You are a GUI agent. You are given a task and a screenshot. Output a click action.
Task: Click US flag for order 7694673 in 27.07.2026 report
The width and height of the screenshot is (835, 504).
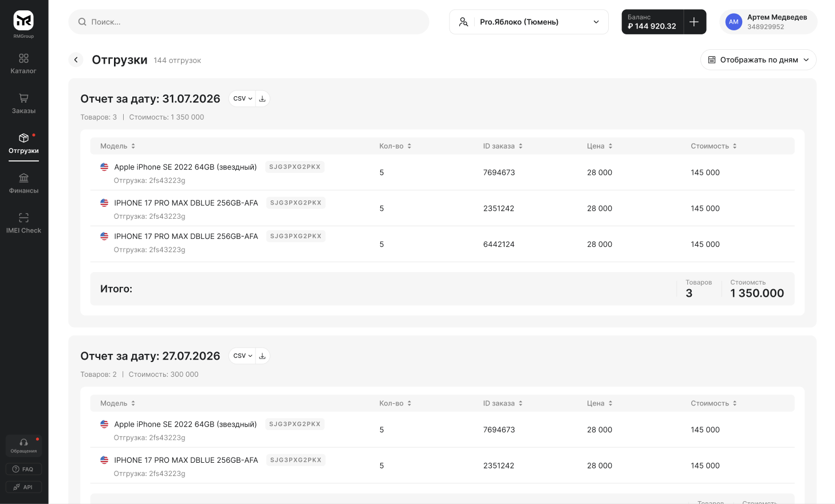click(x=104, y=424)
